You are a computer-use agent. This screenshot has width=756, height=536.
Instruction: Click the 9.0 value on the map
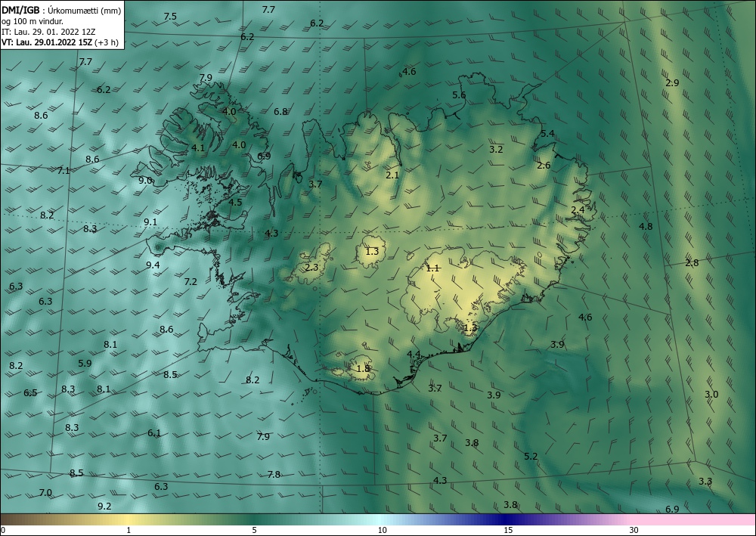(145, 180)
